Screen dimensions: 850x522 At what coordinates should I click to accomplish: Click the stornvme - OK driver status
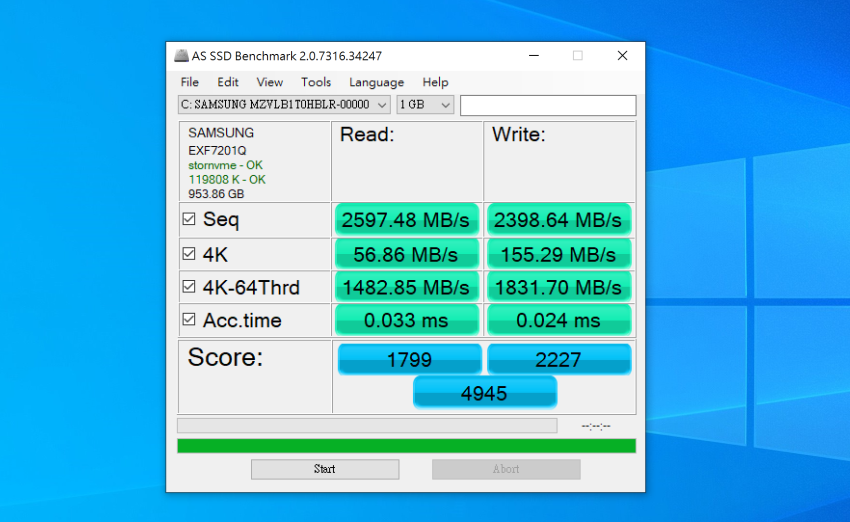[226, 165]
